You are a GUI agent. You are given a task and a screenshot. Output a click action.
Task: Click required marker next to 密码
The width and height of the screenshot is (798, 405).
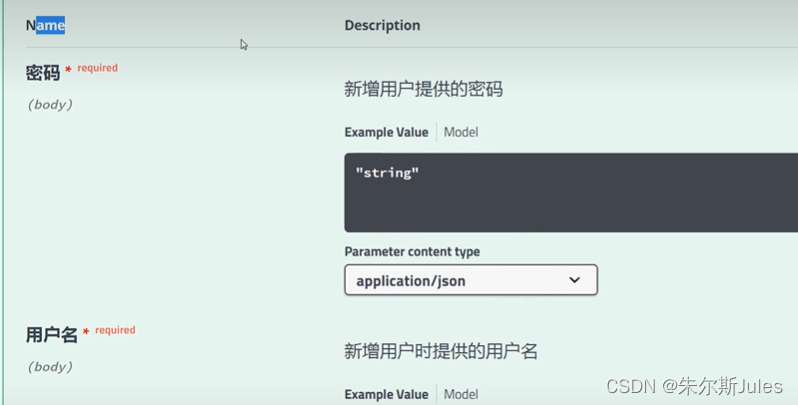97,68
